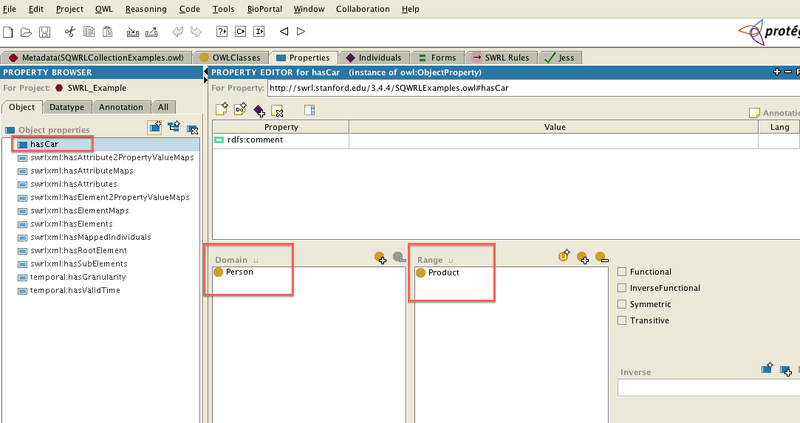Click the Create inverse property icon

767,368
